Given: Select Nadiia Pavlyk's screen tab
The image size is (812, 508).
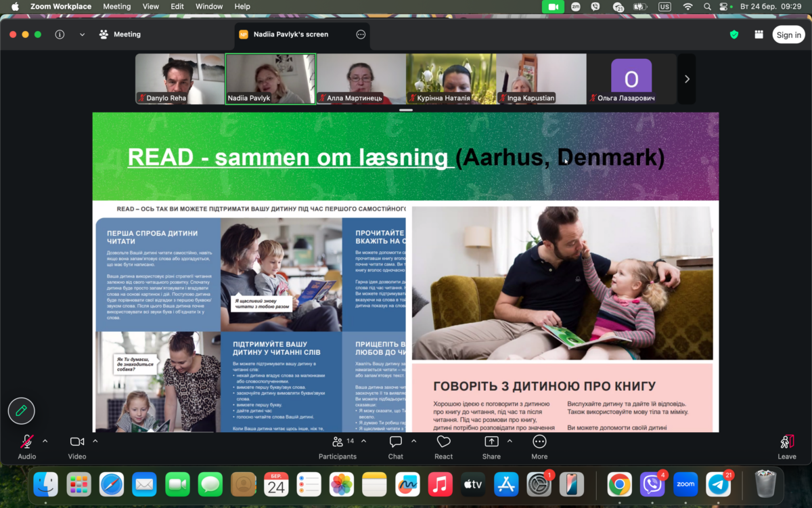Looking at the screenshot, I should click(x=290, y=35).
